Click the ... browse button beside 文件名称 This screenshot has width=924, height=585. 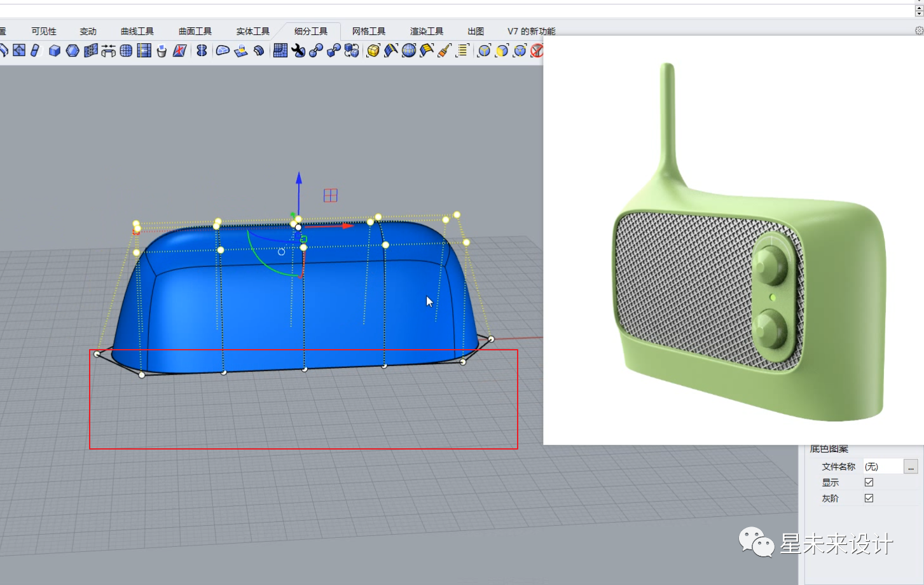point(911,467)
